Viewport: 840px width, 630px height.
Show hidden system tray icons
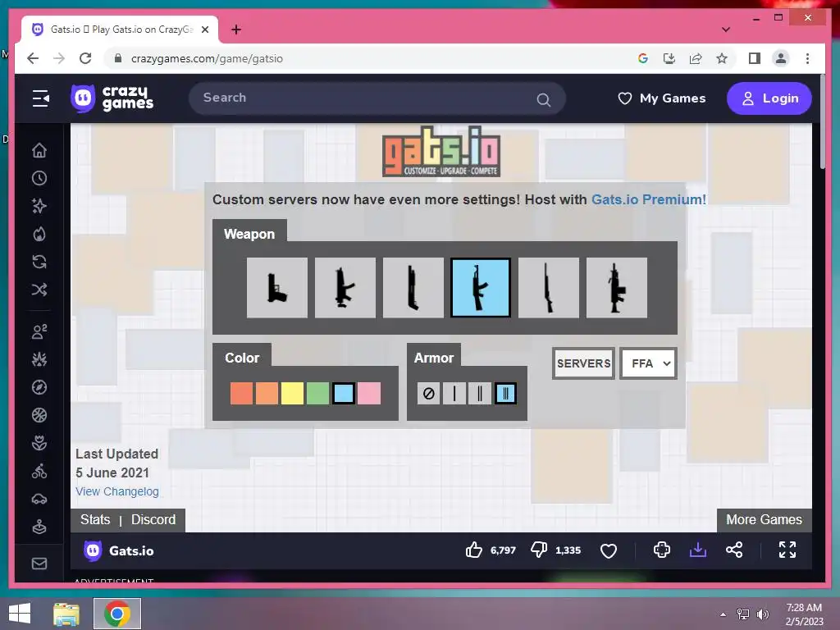[723, 614]
